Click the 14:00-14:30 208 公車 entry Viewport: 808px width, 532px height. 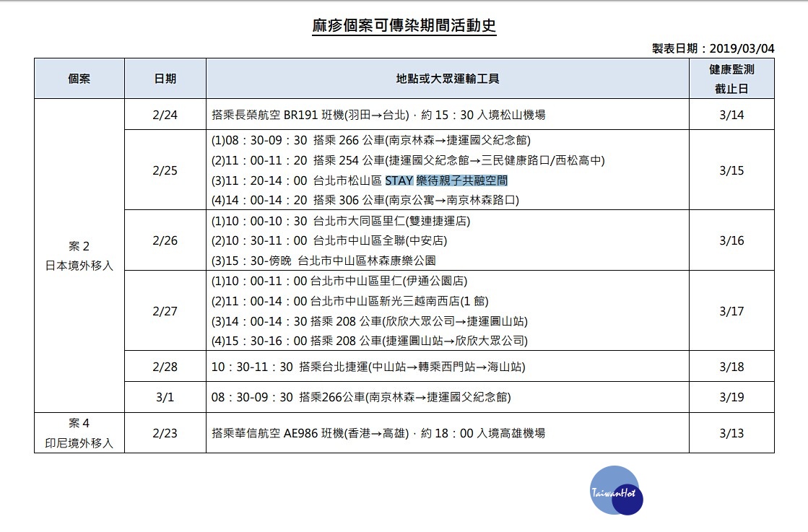(x=369, y=321)
